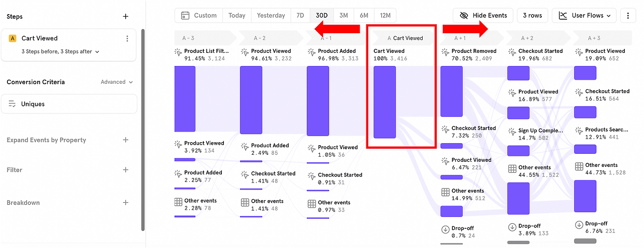The image size is (644, 248).
Task: Open the Cart Viewed step options menu
Action: click(127, 38)
